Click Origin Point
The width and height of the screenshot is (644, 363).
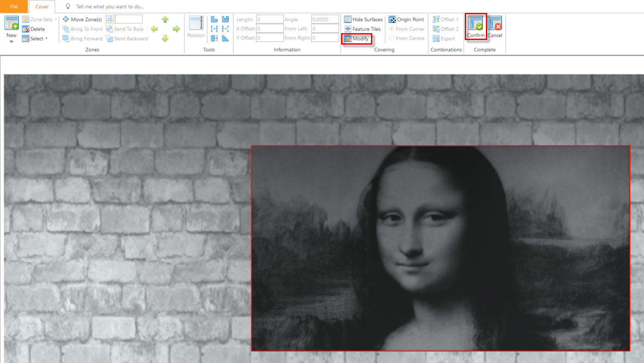pyautogui.click(x=406, y=19)
